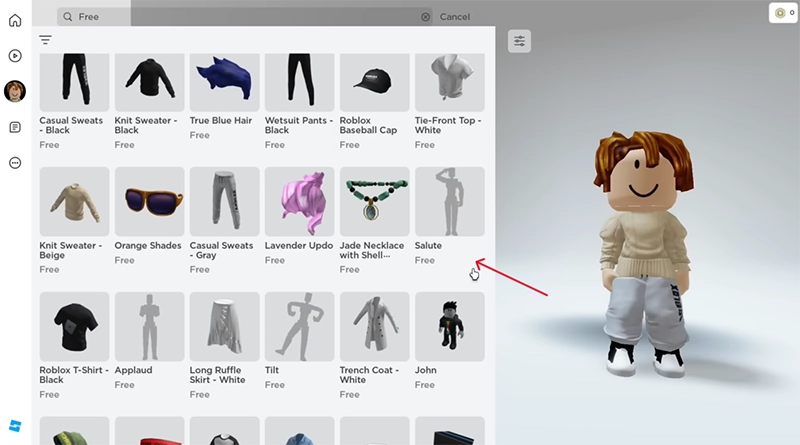
Task: Select the Salute emote thumbnail
Action: (449, 202)
